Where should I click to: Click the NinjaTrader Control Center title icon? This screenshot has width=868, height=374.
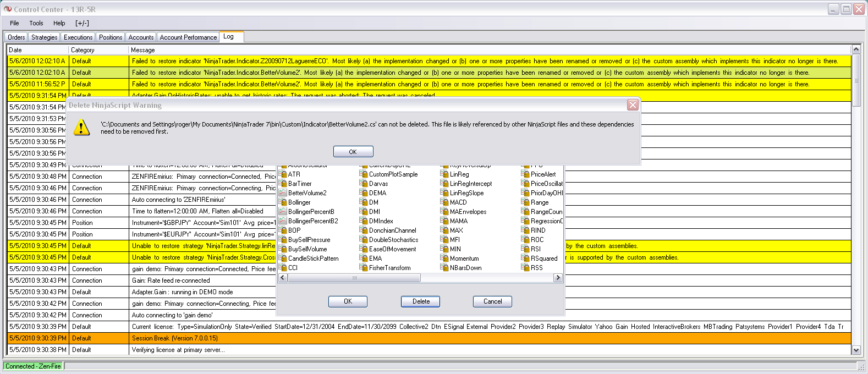pos(7,9)
